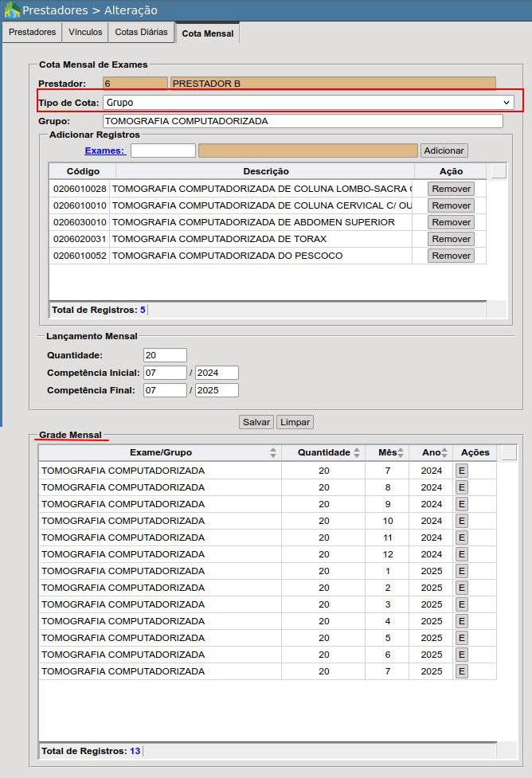Click the Salvar button
Image resolution: width=532 pixels, height=778 pixels.
pyautogui.click(x=256, y=422)
